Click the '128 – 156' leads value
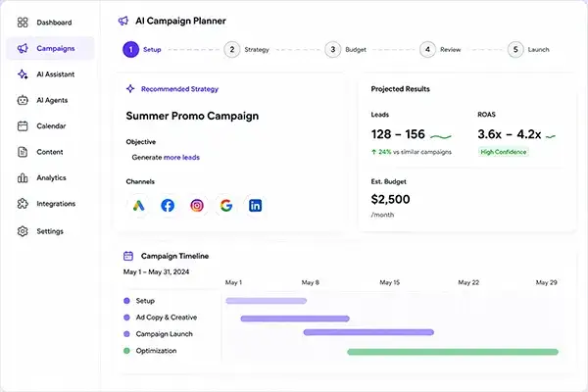The height and width of the screenshot is (392, 588). [398, 134]
